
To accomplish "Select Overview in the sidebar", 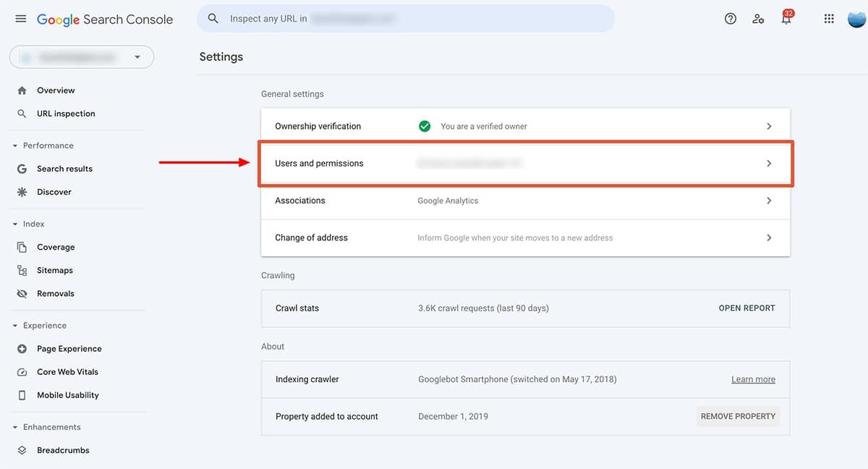I will pyautogui.click(x=56, y=90).
